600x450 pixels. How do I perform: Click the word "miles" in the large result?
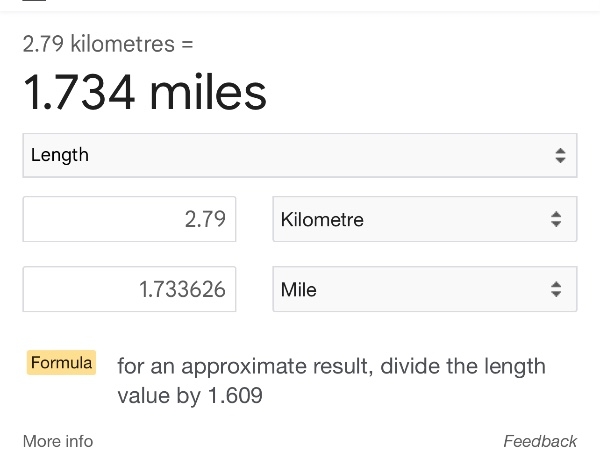208,93
